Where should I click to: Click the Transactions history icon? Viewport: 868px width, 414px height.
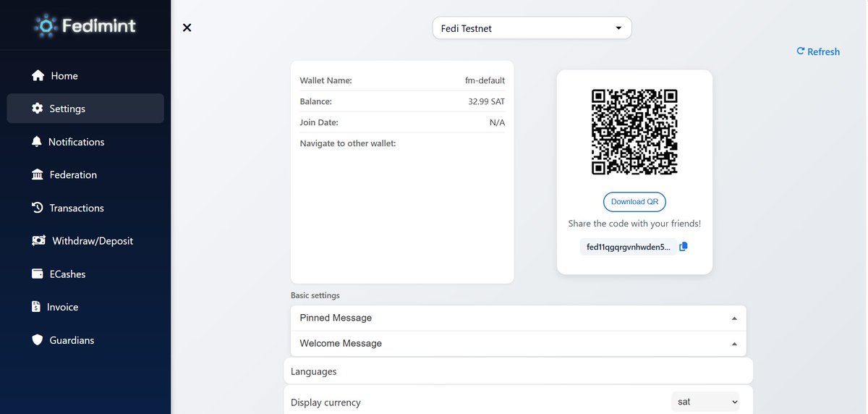(38, 208)
